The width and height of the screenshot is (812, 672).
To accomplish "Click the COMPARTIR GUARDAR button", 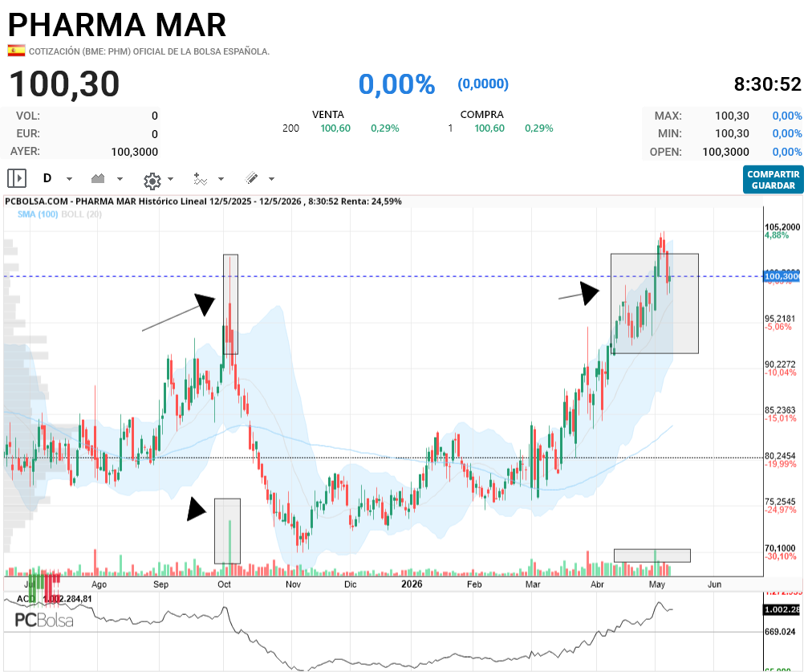I will point(773,180).
